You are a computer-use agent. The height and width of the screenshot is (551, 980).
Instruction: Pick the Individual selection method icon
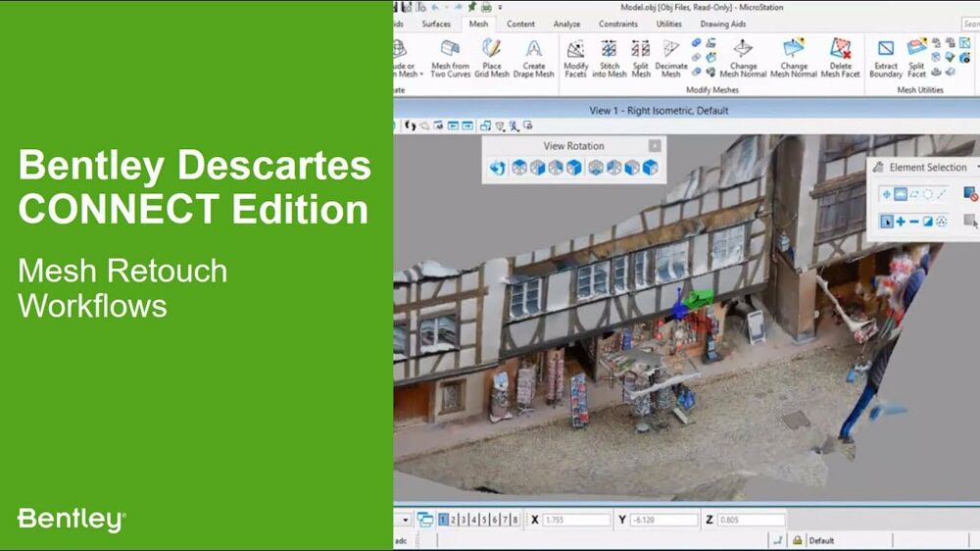886,194
